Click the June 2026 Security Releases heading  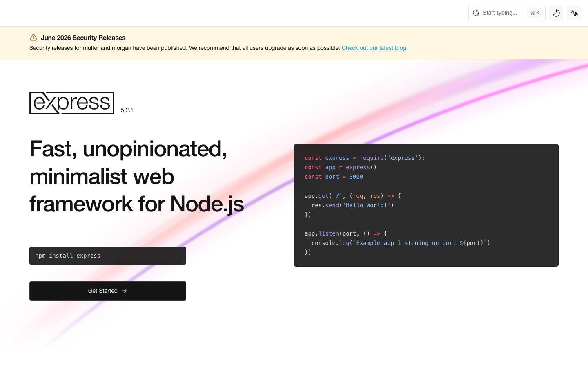point(83,38)
